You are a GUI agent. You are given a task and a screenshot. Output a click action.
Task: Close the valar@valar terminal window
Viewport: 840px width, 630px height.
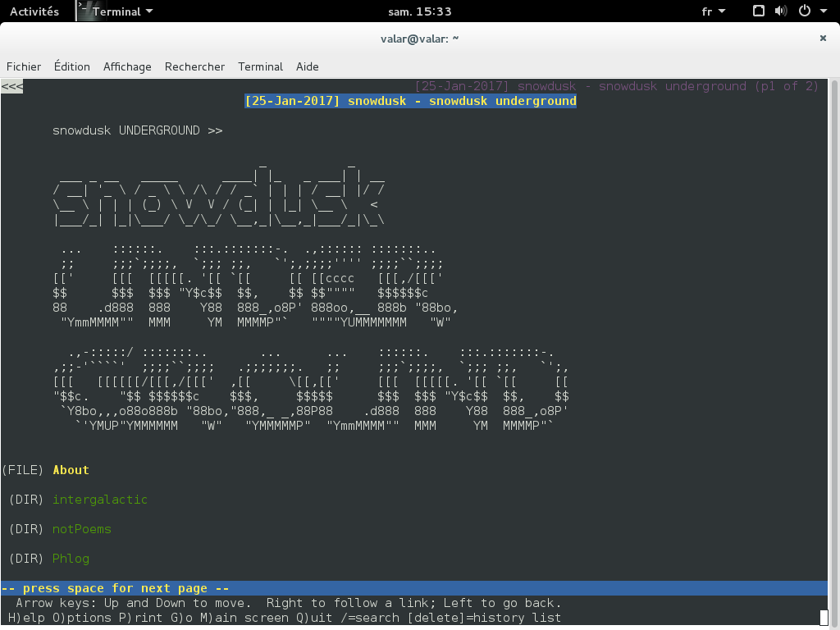coord(823,38)
